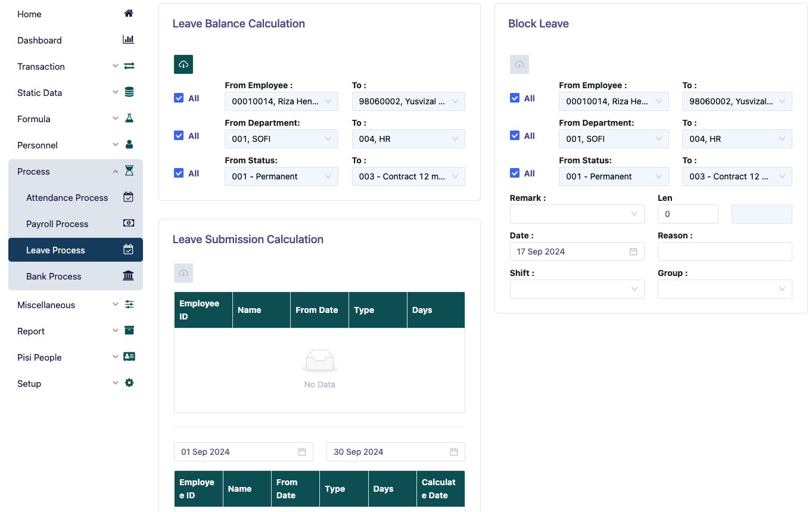Click the Bank Process bank icon
Viewport: 812px width, 512px height.
(x=128, y=276)
